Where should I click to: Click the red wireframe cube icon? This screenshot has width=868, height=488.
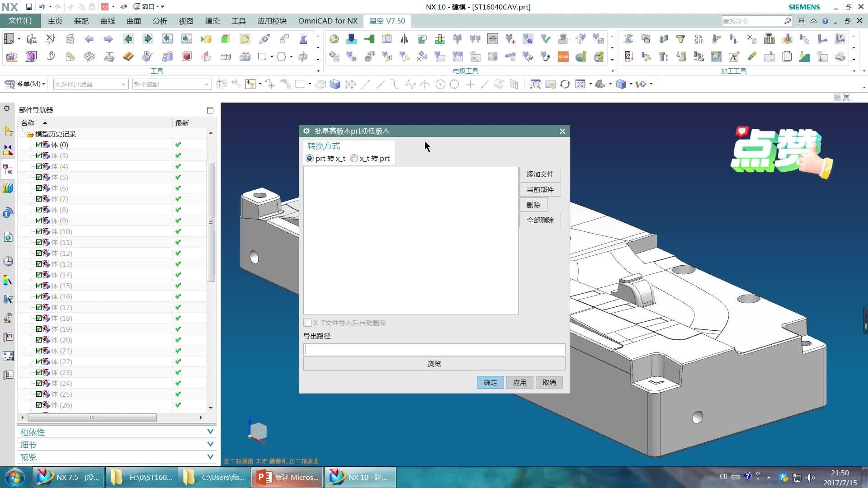click(x=186, y=56)
